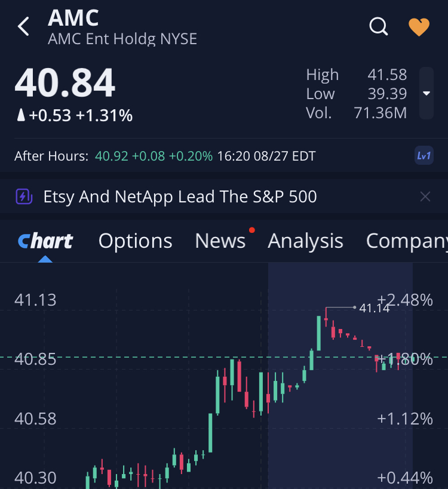448x489 pixels.
Task: Switch to the Chart tab
Action: 45,241
